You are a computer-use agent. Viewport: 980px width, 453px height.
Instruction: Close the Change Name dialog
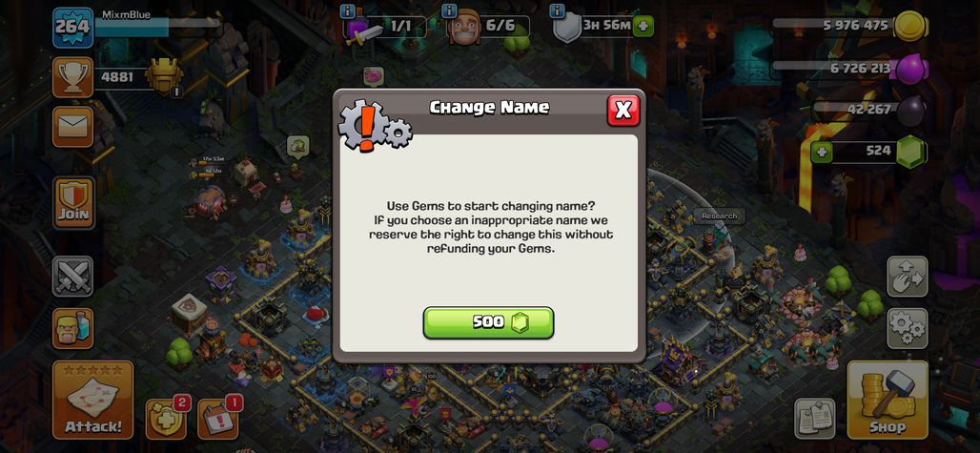tap(623, 111)
